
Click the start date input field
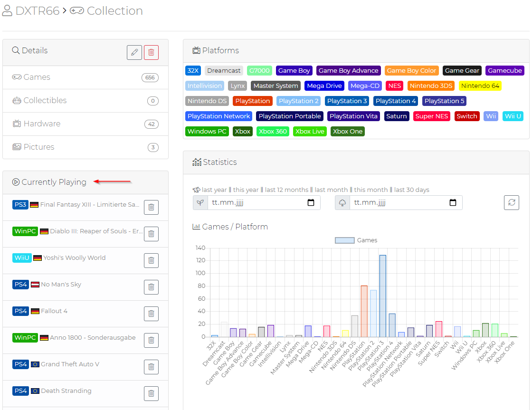[264, 202]
